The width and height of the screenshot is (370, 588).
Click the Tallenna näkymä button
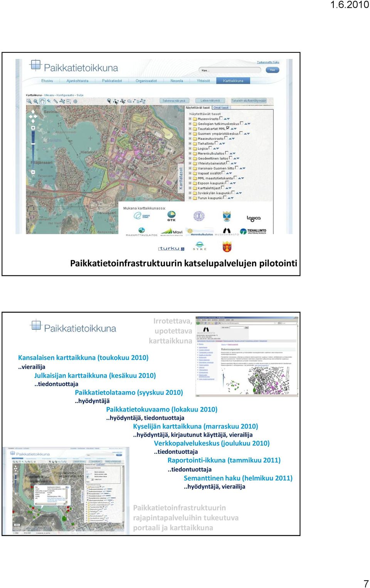click(174, 101)
